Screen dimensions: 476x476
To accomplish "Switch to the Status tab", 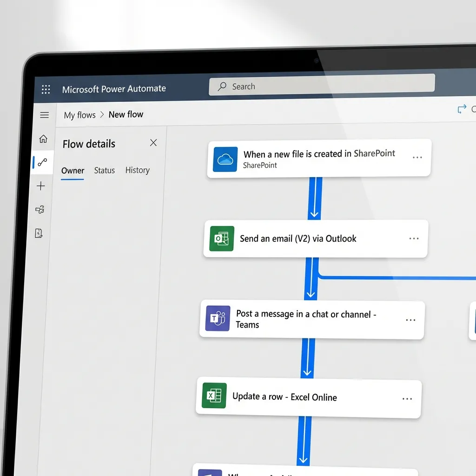I will point(104,170).
